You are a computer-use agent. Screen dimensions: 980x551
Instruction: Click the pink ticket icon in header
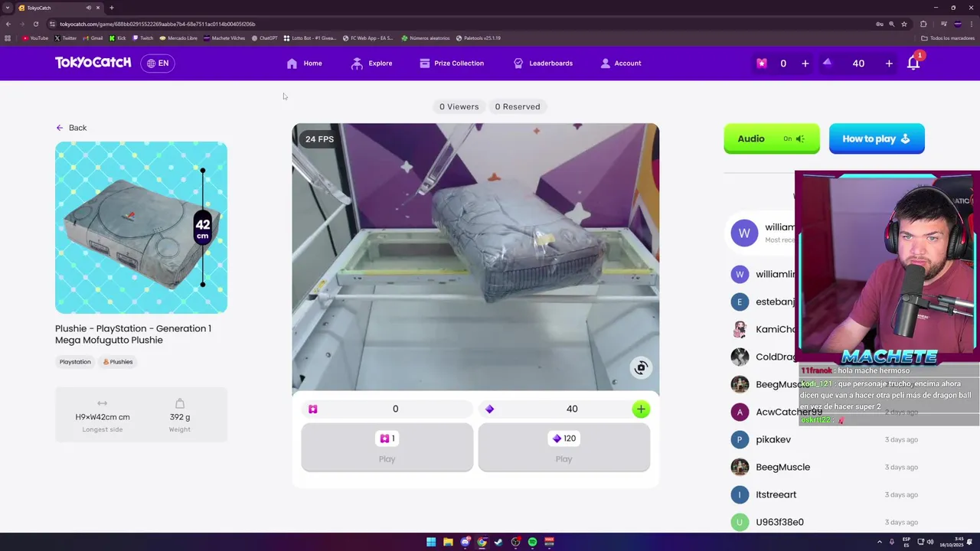click(761, 64)
